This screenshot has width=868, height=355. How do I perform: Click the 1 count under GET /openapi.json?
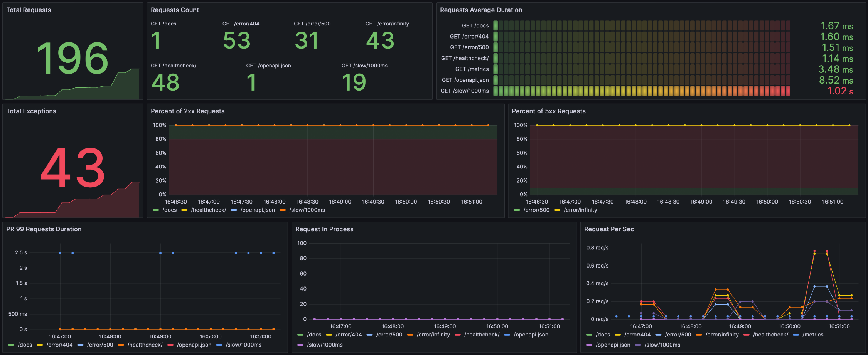[251, 82]
